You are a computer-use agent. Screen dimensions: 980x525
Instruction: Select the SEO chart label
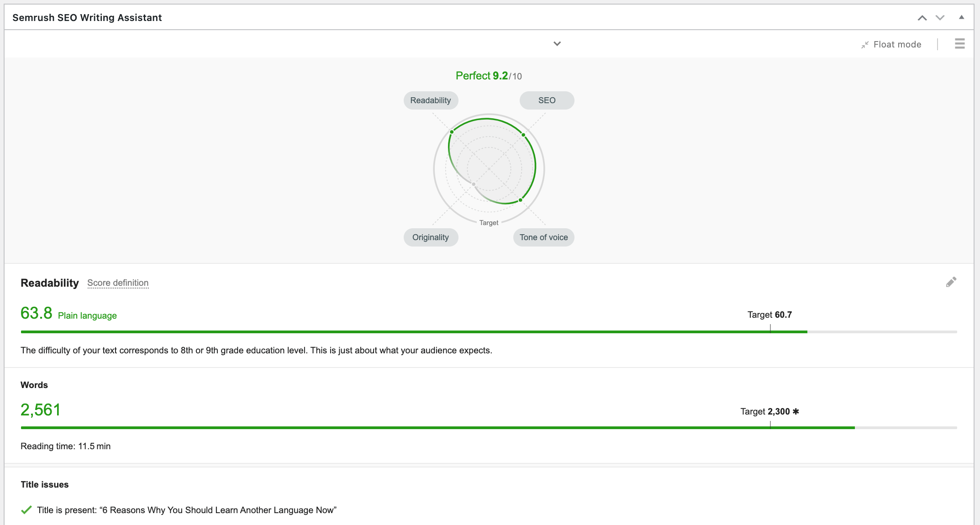point(547,100)
